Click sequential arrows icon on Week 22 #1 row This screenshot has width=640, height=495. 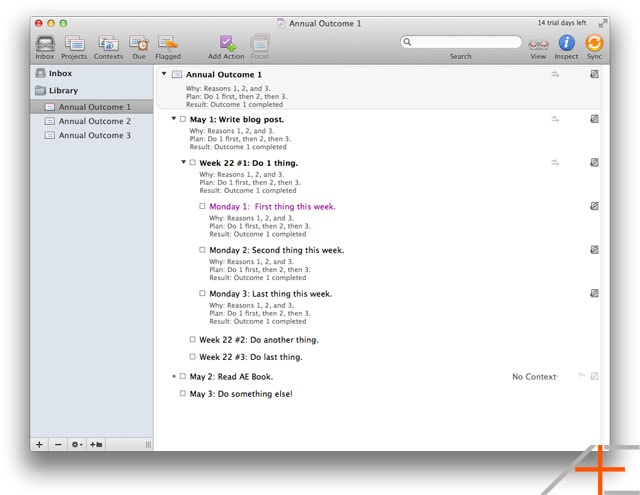click(x=555, y=162)
